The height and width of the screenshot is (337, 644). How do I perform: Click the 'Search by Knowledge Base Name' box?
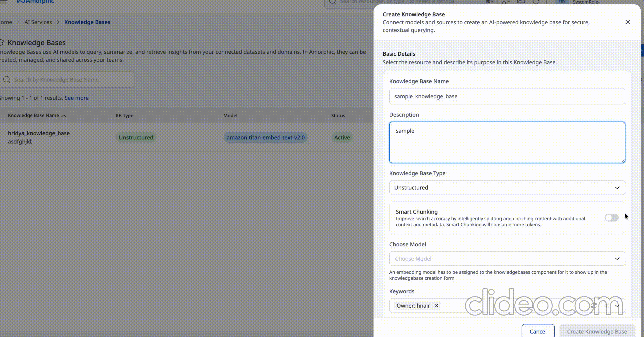click(x=67, y=80)
